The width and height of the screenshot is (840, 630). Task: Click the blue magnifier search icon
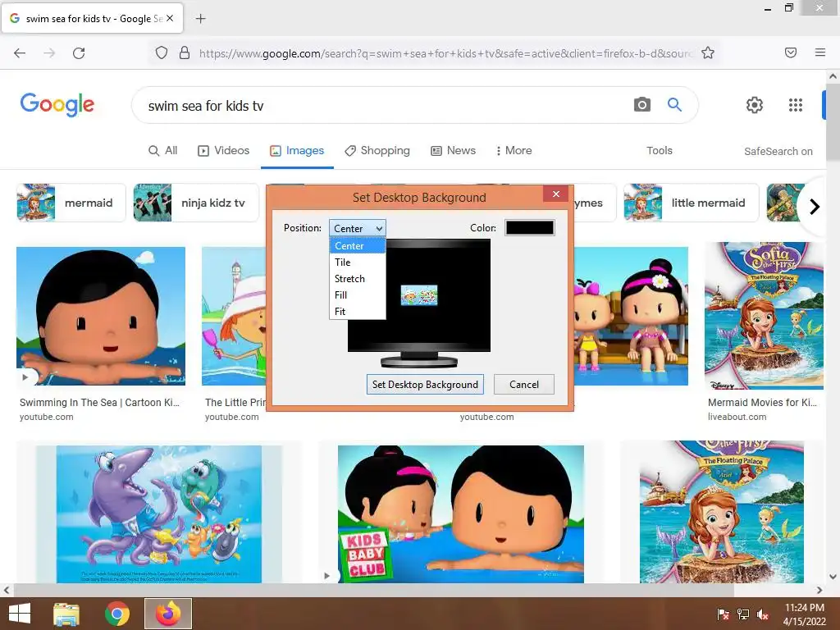click(x=674, y=104)
